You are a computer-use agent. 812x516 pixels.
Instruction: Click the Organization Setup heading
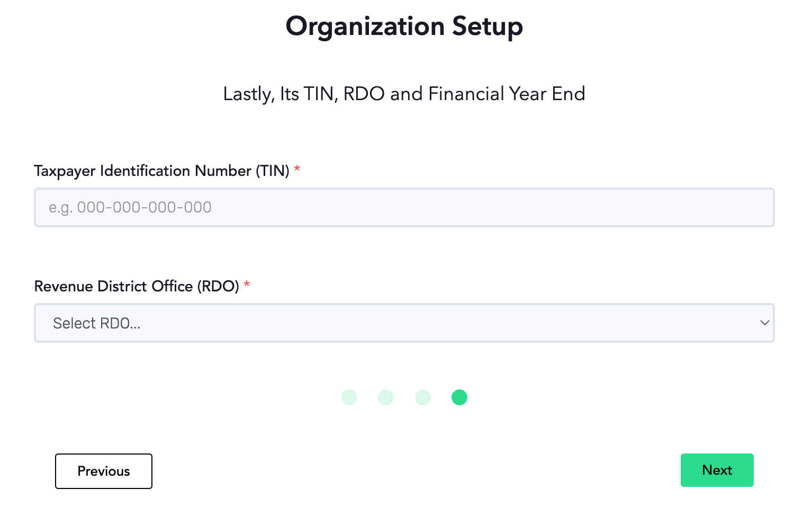(x=404, y=27)
